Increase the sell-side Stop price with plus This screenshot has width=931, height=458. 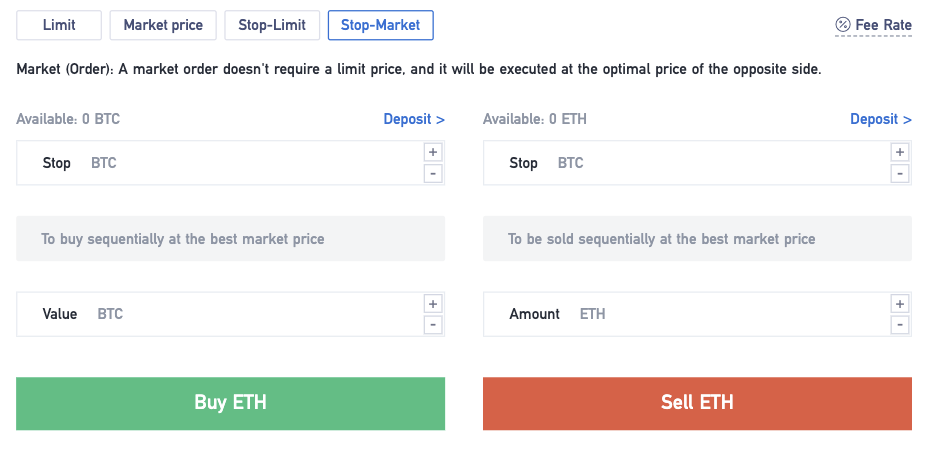tap(900, 152)
